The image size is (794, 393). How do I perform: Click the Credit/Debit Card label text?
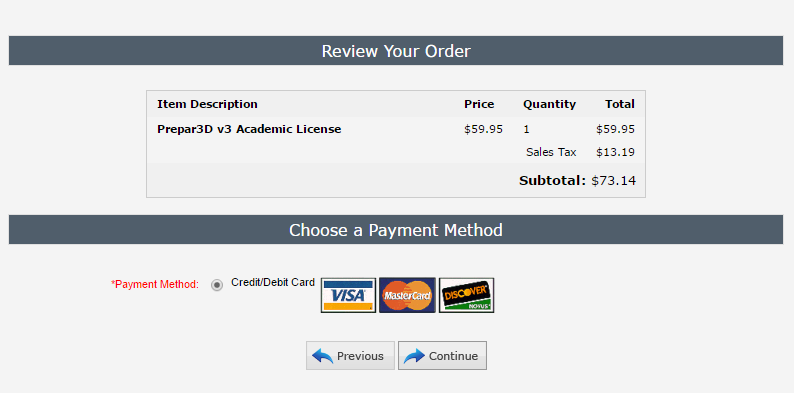tap(273, 283)
